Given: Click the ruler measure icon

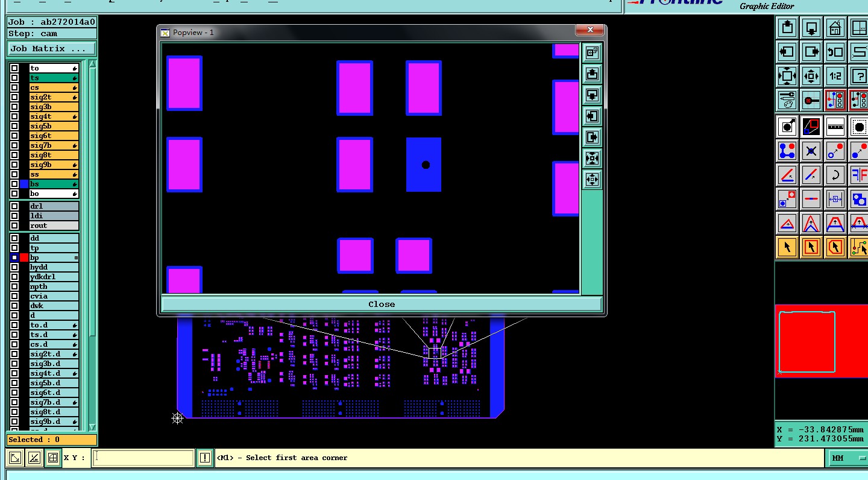Looking at the screenshot, I should (835, 127).
